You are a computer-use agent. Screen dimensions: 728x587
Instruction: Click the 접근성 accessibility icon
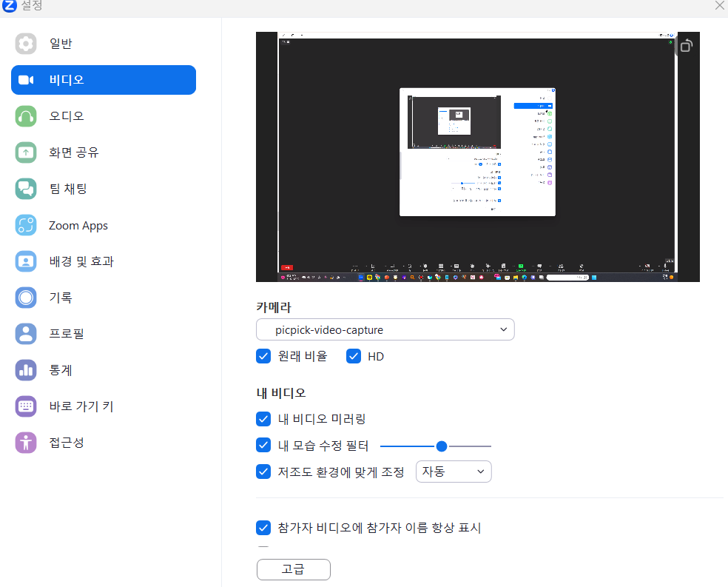(x=26, y=443)
